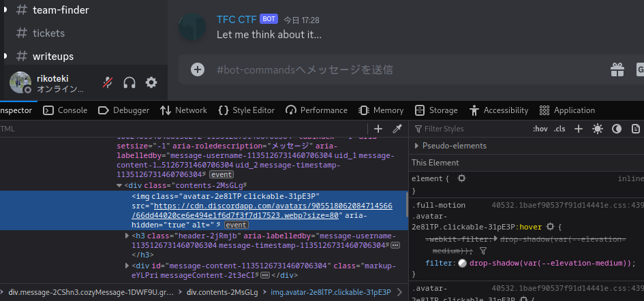Toggle the microphone mute icon
This screenshot has height=301, width=644.
click(108, 83)
